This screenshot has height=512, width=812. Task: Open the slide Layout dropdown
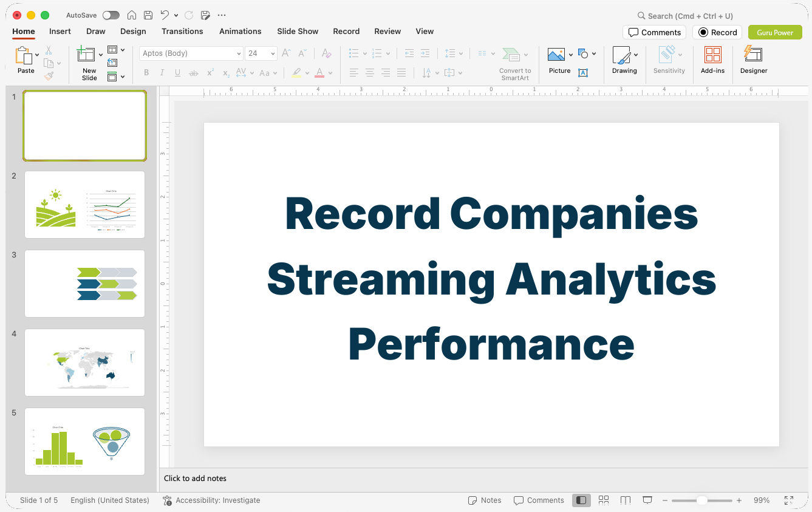[116, 50]
